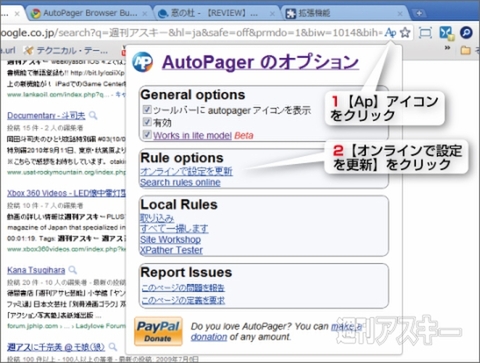Open the bookmarks folder icon at right
The height and width of the screenshot is (363, 480).
(x=465, y=50)
